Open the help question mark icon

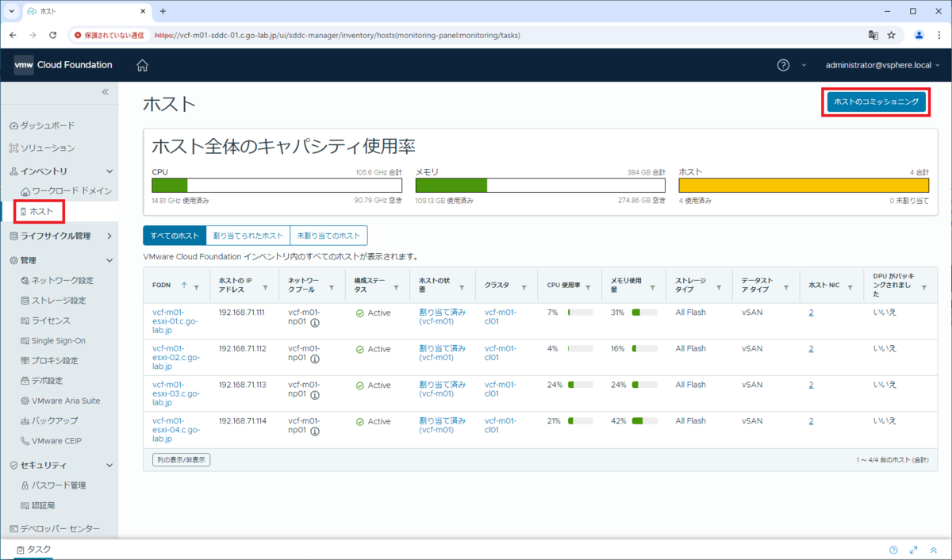pyautogui.click(x=783, y=65)
